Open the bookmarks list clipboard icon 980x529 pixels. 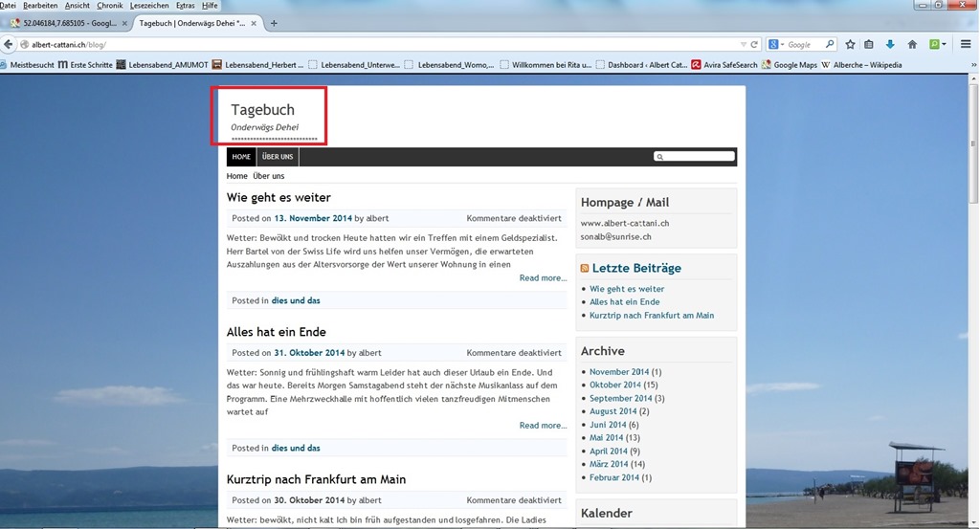tap(869, 44)
